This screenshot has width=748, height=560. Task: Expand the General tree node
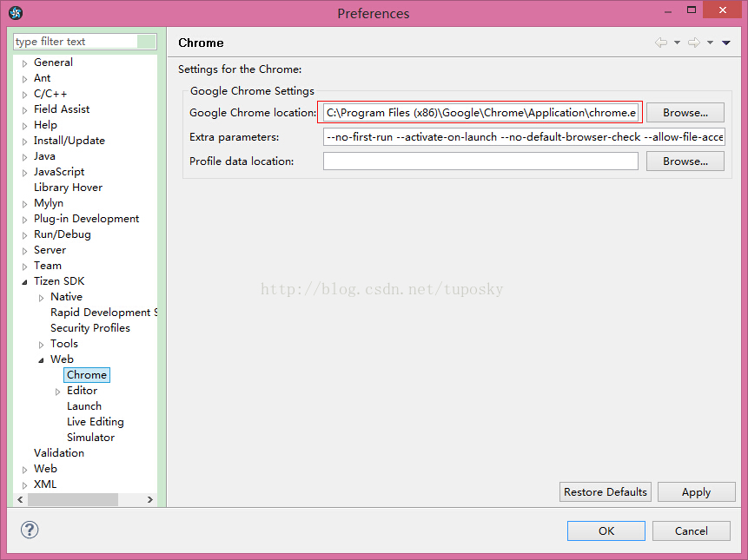[x=25, y=63]
